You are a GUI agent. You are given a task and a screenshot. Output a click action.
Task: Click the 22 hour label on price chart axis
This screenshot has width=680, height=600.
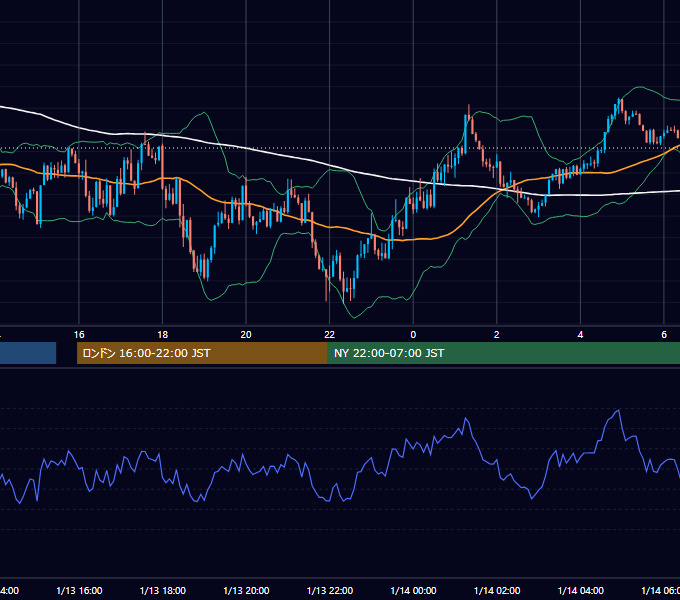coord(330,335)
